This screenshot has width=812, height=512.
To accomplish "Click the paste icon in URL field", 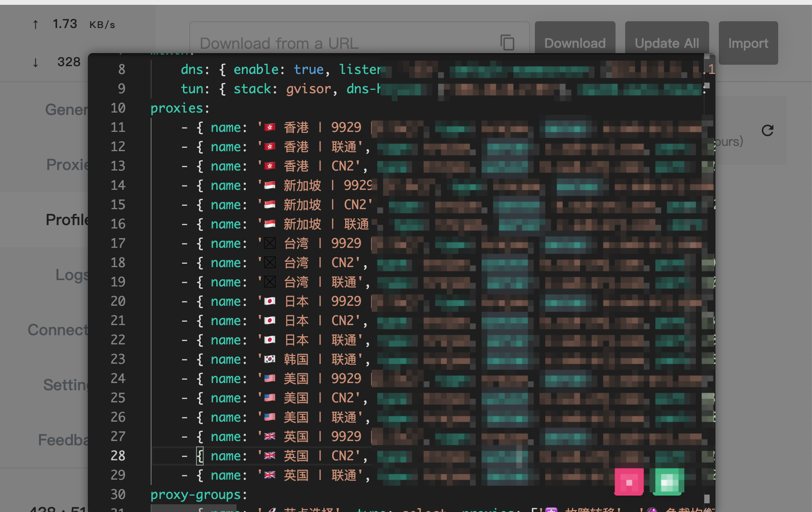I will point(507,43).
